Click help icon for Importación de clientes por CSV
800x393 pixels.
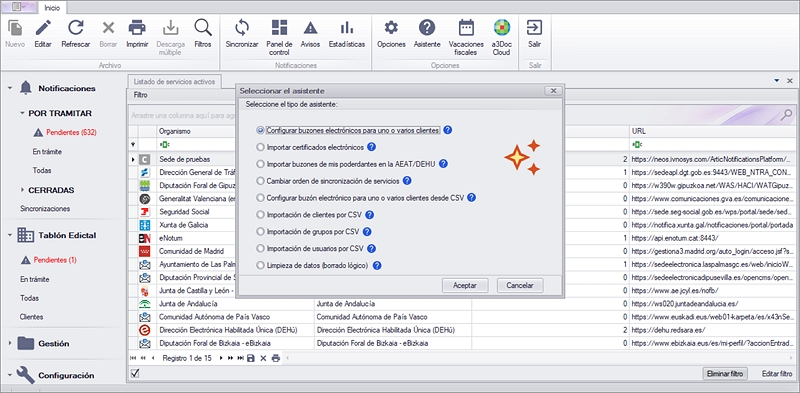click(370, 214)
